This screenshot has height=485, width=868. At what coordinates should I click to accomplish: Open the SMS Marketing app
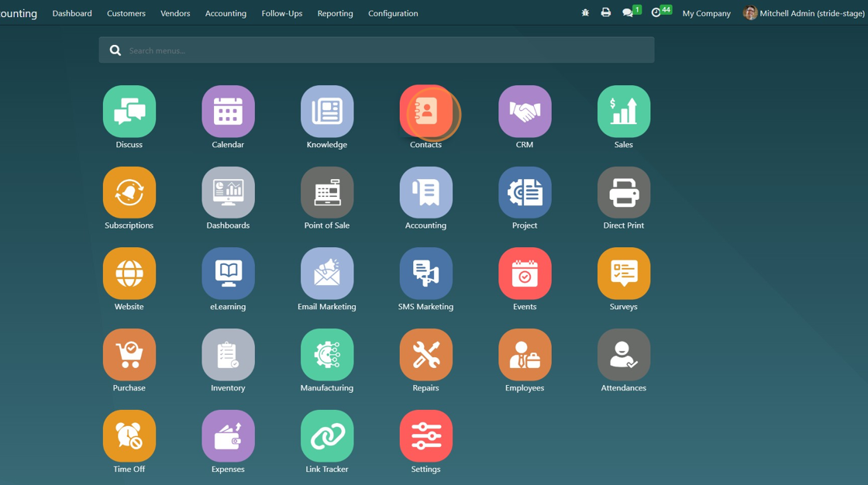(425, 273)
